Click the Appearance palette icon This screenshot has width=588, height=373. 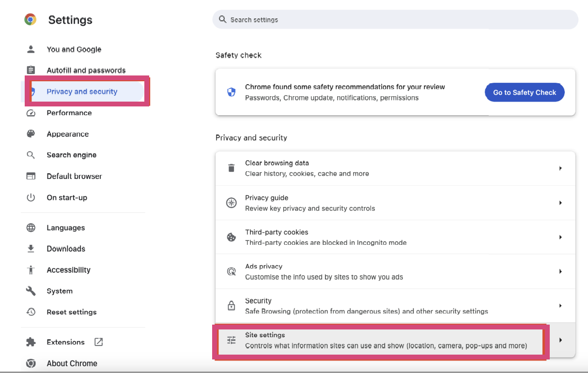tap(31, 134)
